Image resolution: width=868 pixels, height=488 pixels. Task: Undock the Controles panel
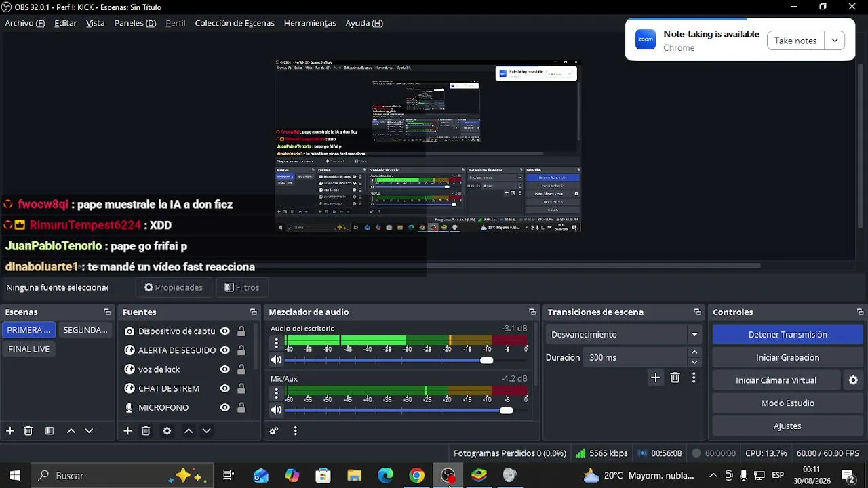(x=861, y=312)
